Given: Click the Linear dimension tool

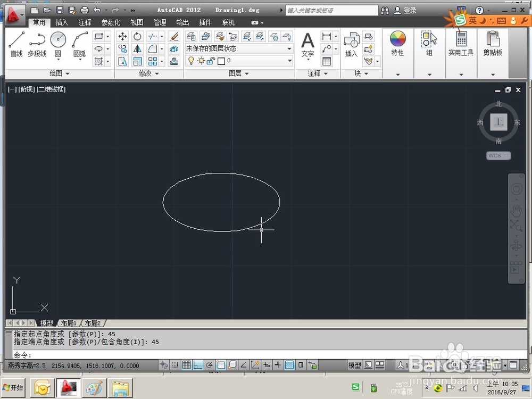Looking at the screenshot, I should click(327, 36).
